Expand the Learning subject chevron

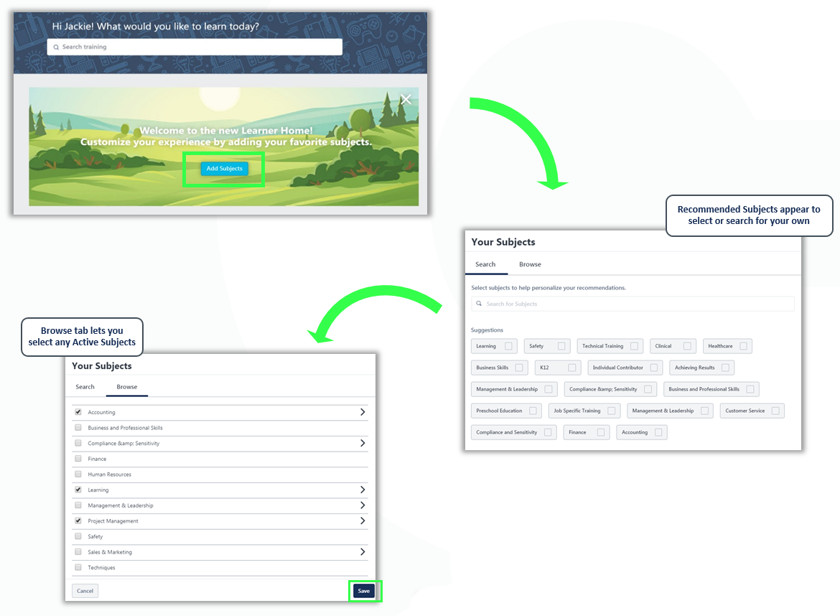click(363, 490)
